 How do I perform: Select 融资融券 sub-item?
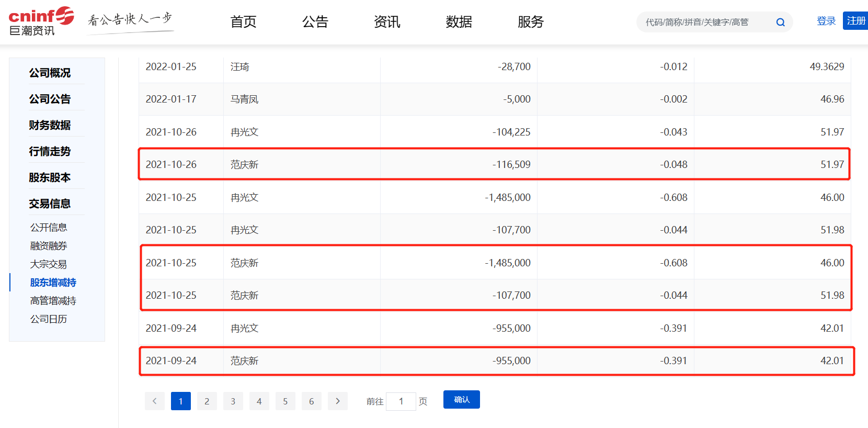point(49,246)
